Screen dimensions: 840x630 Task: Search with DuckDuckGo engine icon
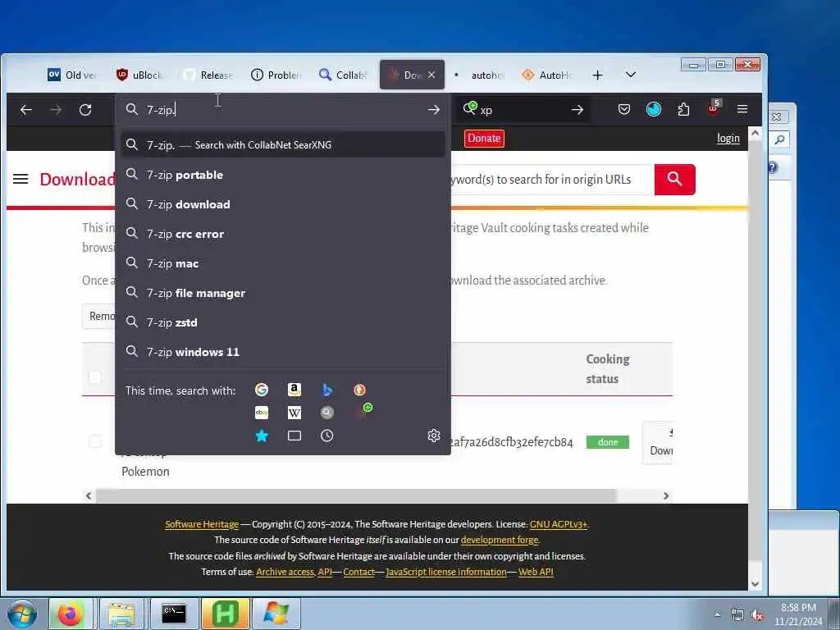(x=359, y=390)
